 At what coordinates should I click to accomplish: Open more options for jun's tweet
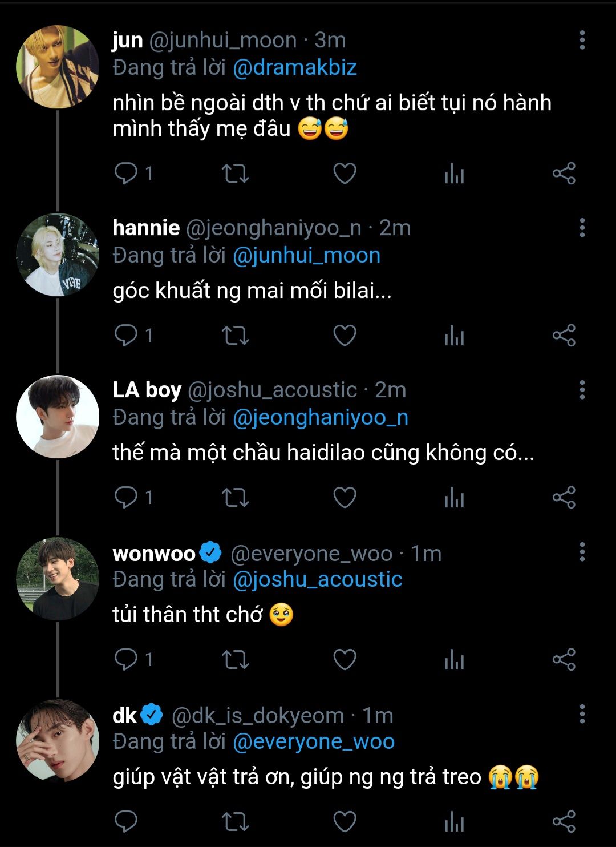[x=582, y=40]
